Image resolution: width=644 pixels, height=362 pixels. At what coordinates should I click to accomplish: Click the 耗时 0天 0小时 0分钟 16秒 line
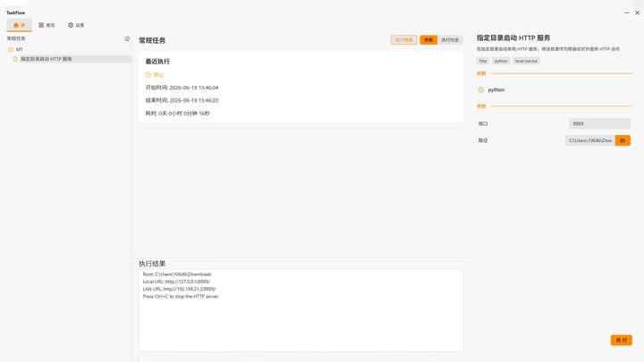coord(177,114)
